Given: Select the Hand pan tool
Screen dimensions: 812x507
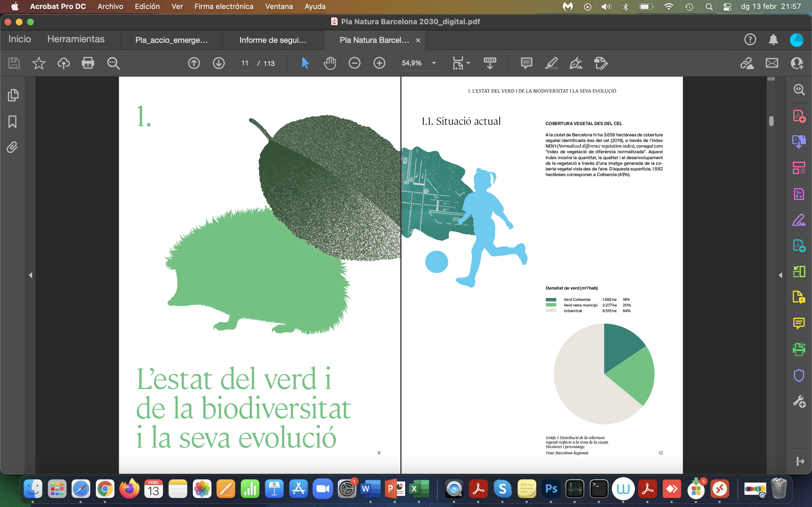Looking at the screenshot, I should [x=330, y=63].
